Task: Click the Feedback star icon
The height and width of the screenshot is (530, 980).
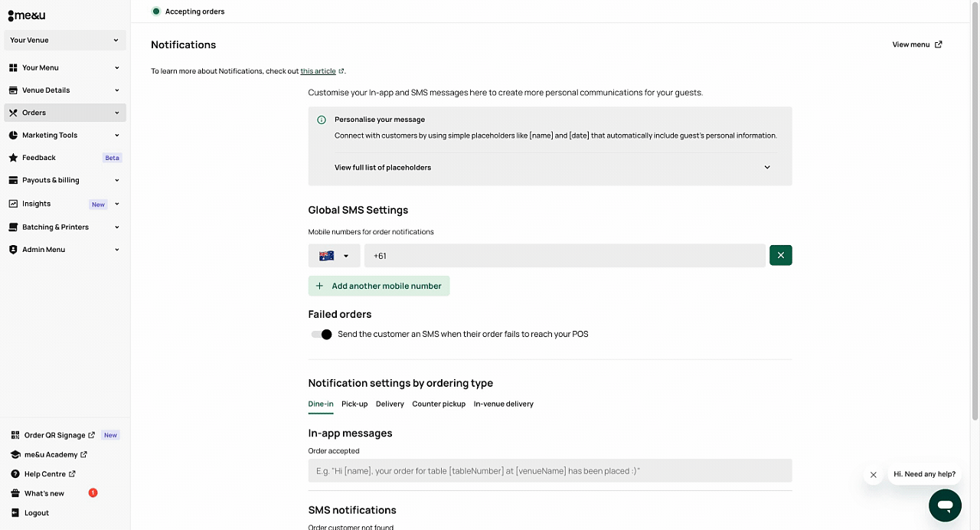Action: click(13, 158)
